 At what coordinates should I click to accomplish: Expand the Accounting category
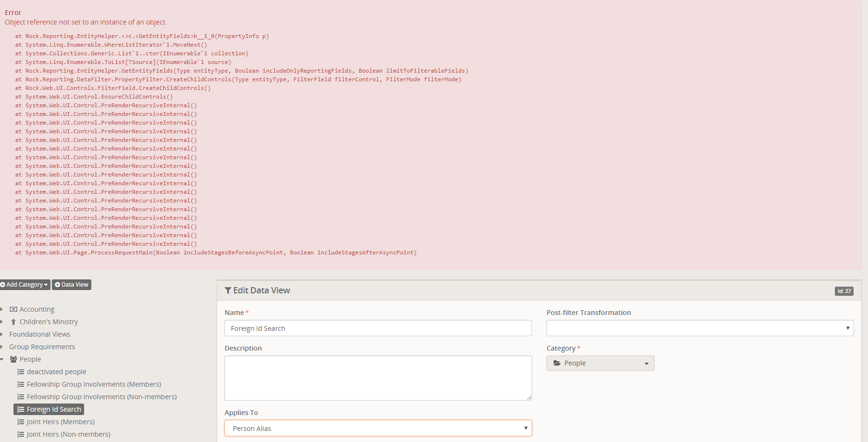(2, 309)
